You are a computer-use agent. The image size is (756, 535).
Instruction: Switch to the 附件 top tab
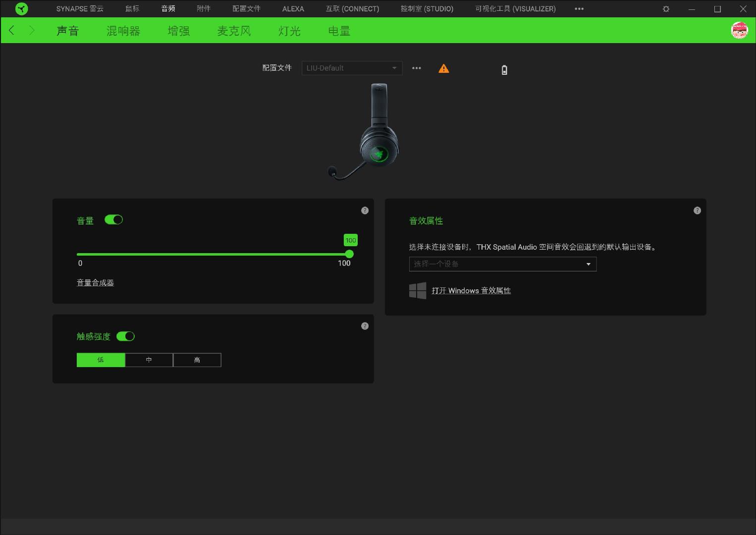(204, 9)
